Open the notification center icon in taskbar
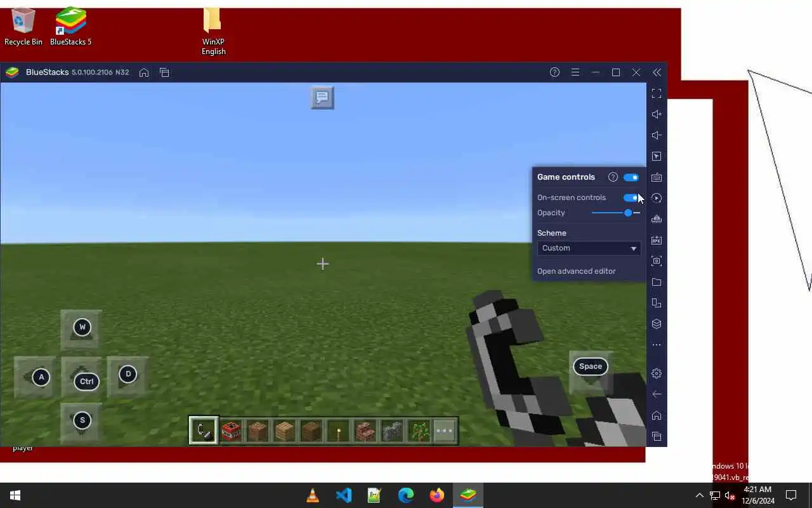The height and width of the screenshot is (508, 812). 791,495
